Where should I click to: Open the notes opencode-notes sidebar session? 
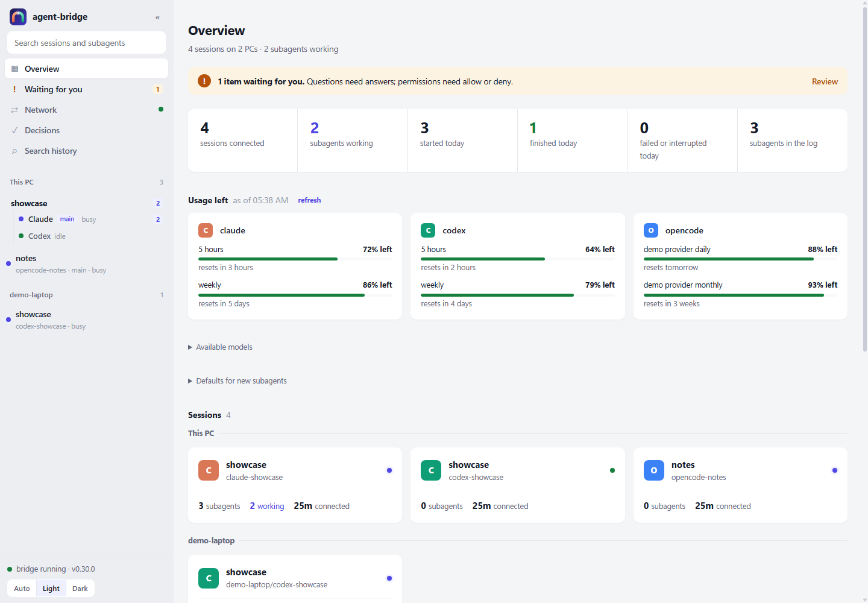(86, 264)
